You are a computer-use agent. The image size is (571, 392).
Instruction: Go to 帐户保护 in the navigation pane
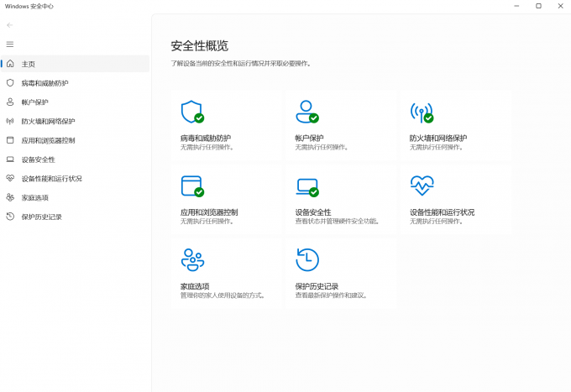(75, 102)
